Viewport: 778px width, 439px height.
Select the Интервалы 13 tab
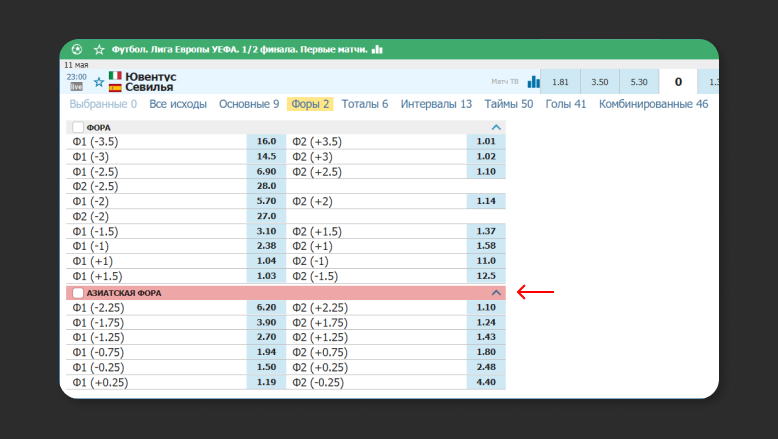(436, 104)
